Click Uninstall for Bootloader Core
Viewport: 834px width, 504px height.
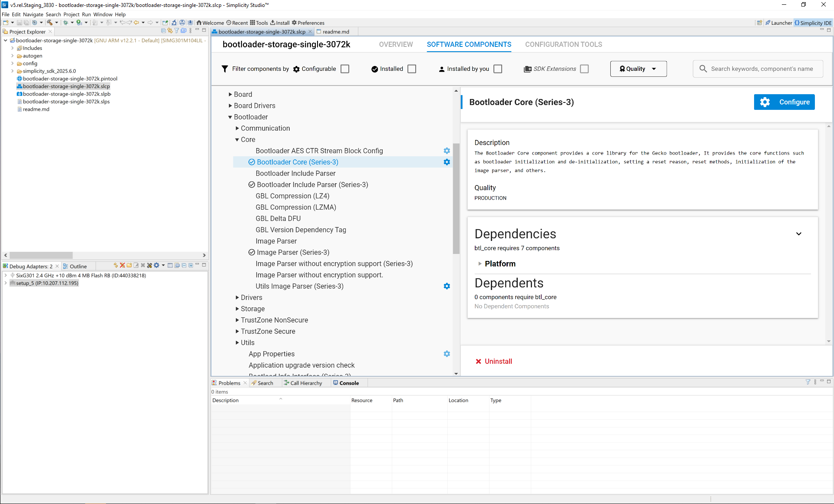tap(494, 361)
